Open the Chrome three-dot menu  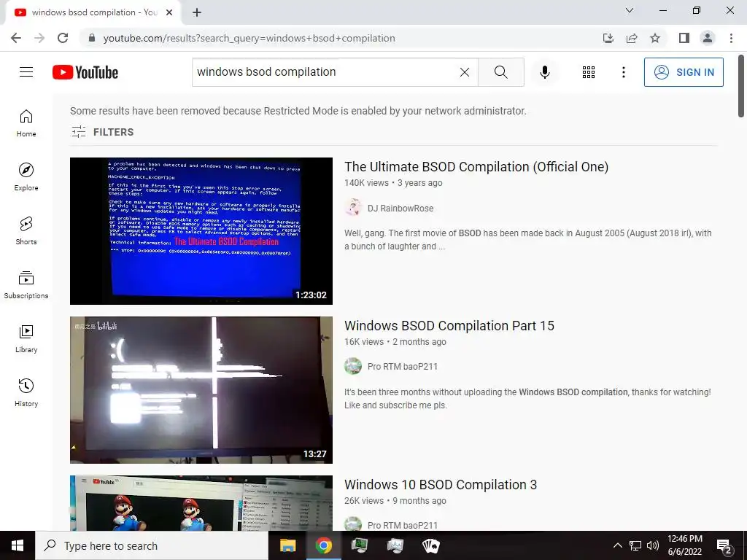[x=731, y=38]
